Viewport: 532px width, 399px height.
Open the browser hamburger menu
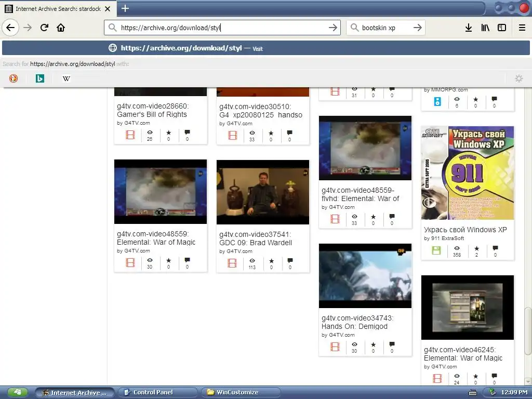point(522,28)
